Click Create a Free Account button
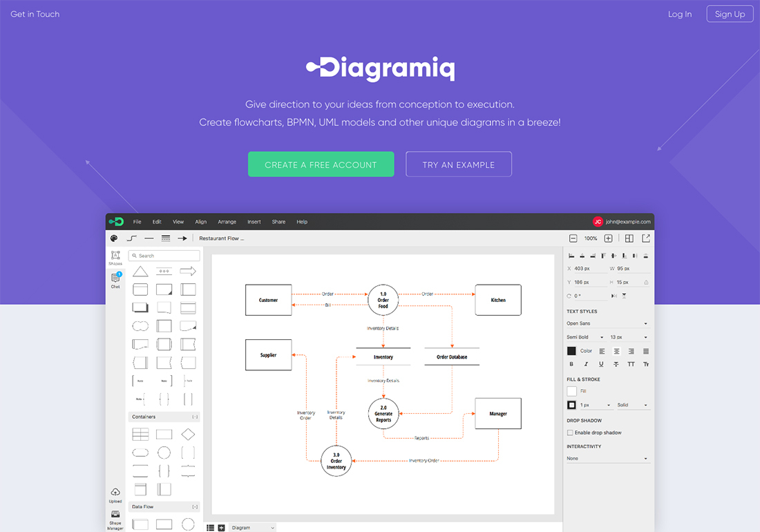The width and height of the screenshot is (760, 532). click(x=321, y=164)
